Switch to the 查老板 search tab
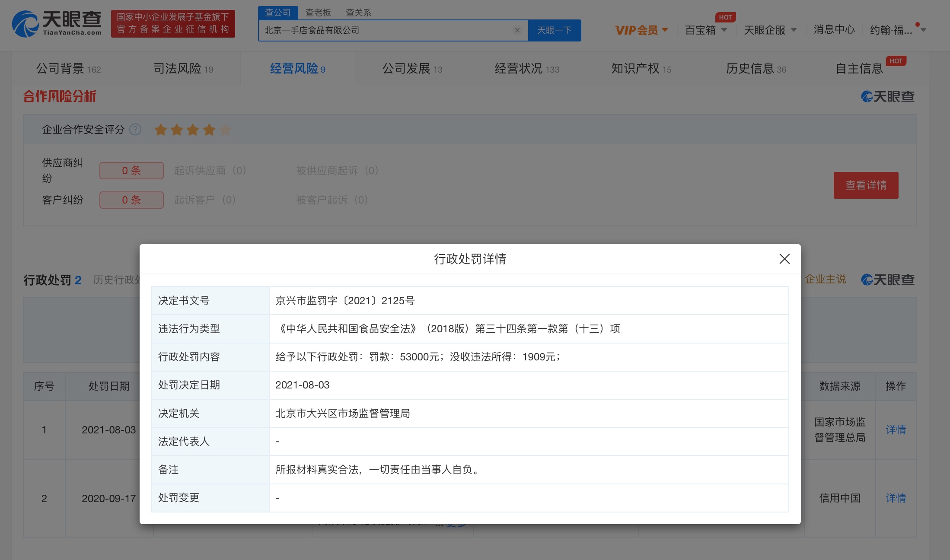This screenshot has height=560, width=950. tap(318, 13)
